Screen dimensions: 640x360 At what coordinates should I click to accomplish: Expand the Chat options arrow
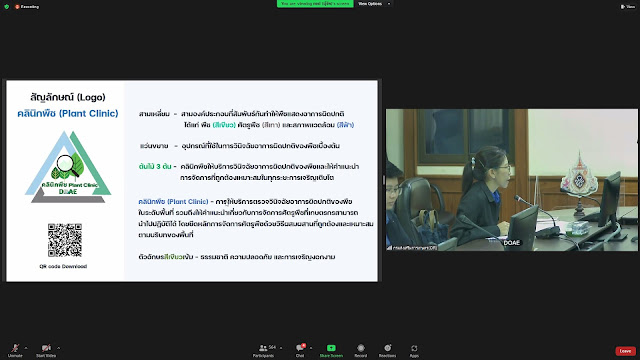click(311, 348)
